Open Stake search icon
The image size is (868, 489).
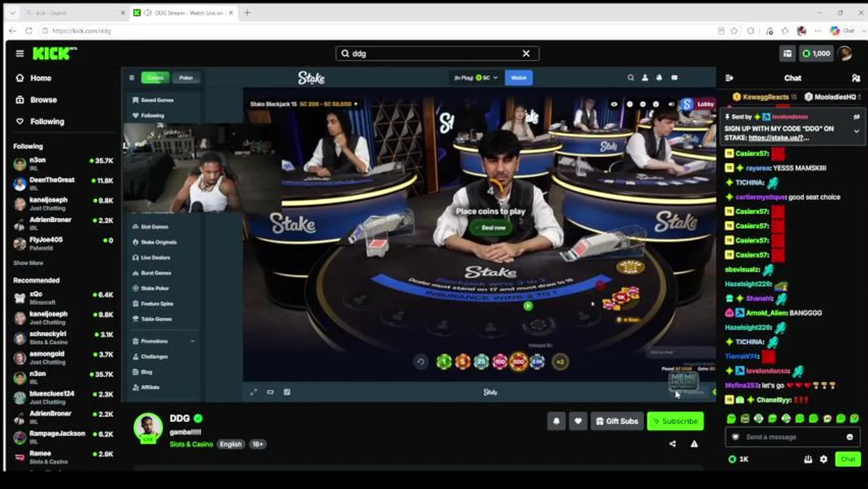(631, 78)
